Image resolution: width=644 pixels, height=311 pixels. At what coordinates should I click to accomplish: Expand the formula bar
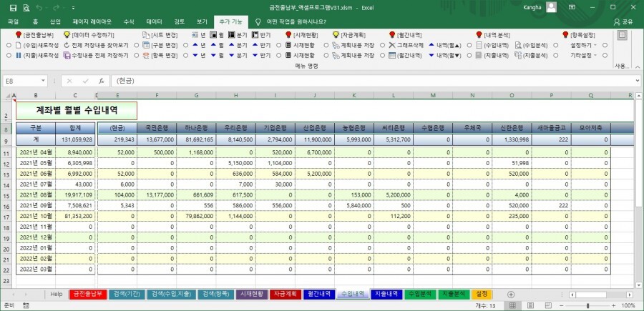click(638, 81)
